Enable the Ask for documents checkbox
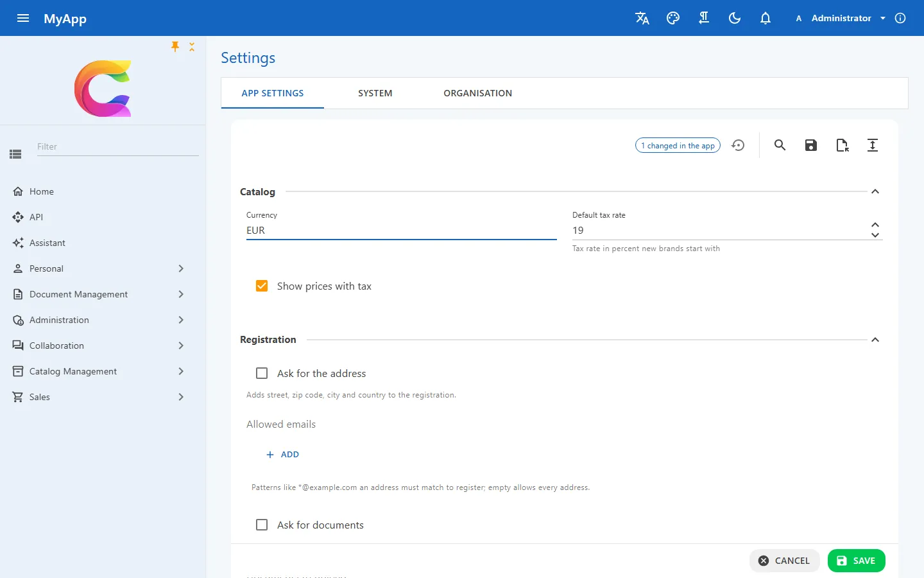Image resolution: width=924 pixels, height=578 pixels. tap(262, 525)
